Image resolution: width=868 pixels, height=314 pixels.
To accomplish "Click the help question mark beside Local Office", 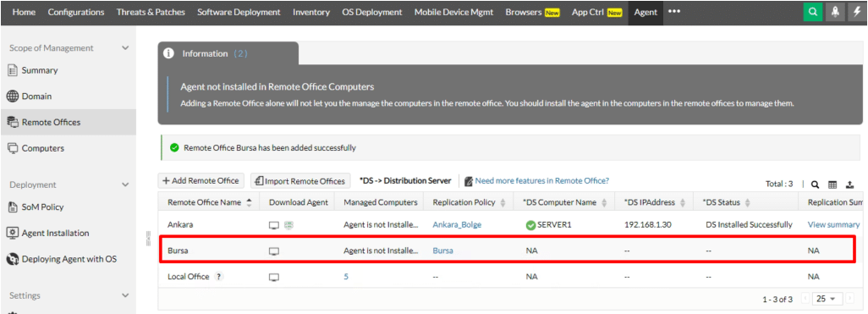I will (219, 277).
